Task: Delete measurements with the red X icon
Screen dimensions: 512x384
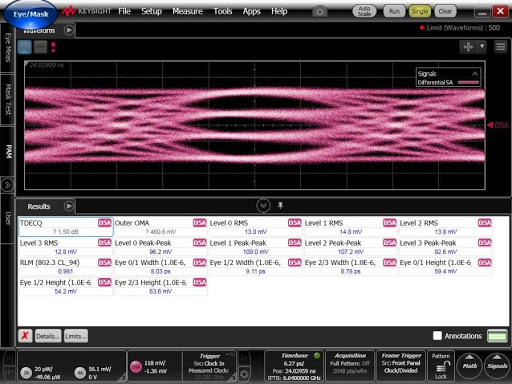Action: click(x=25, y=336)
